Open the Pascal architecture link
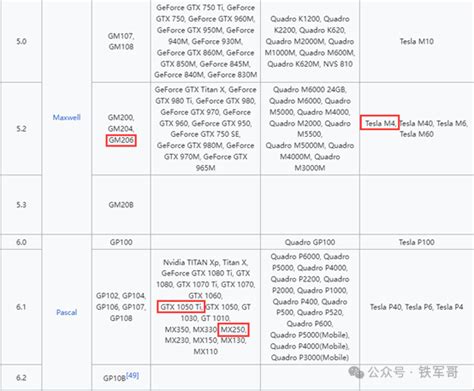 point(67,312)
